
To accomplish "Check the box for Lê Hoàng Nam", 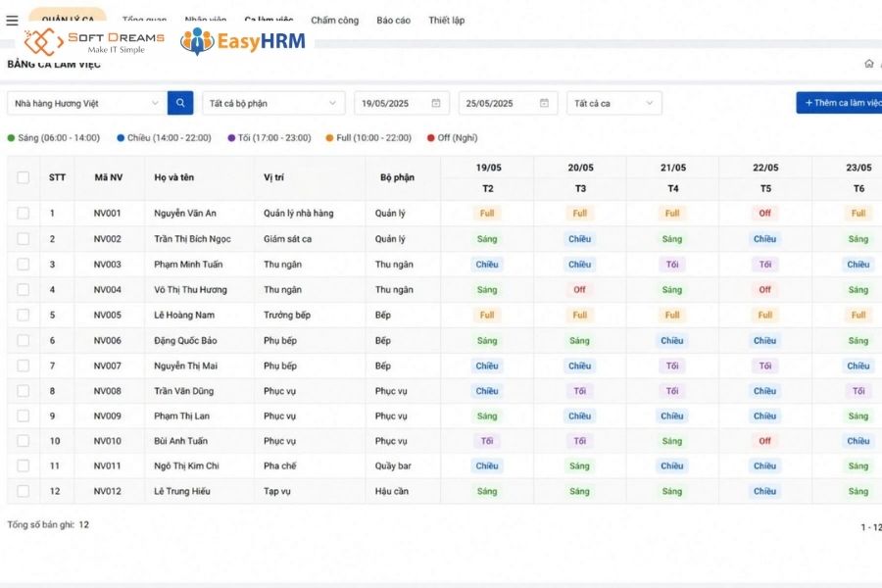I will pos(24,315).
